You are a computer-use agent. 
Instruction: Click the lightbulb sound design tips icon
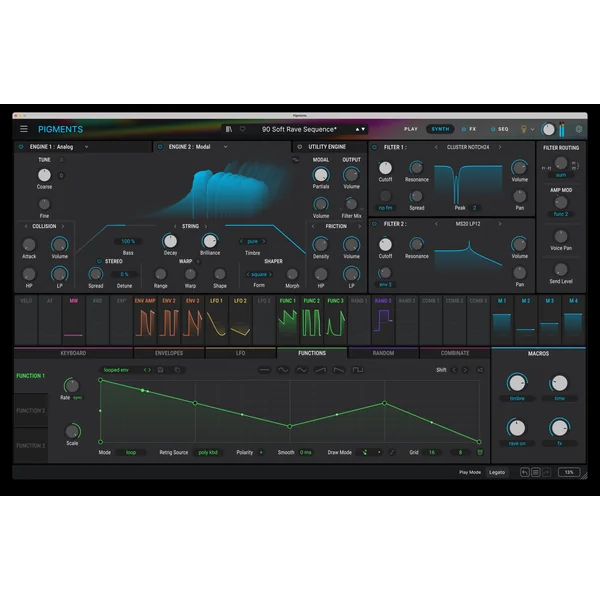coord(524,129)
